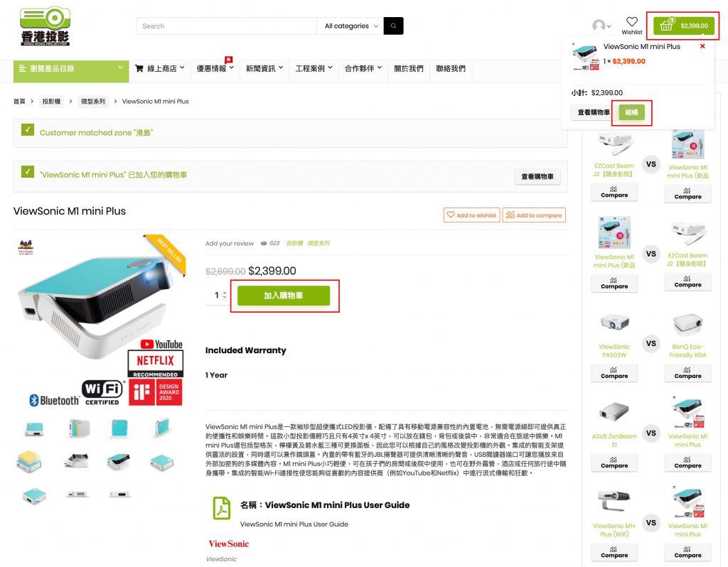Click the search magnifier button
The height and width of the screenshot is (567, 728).
(393, 26)
